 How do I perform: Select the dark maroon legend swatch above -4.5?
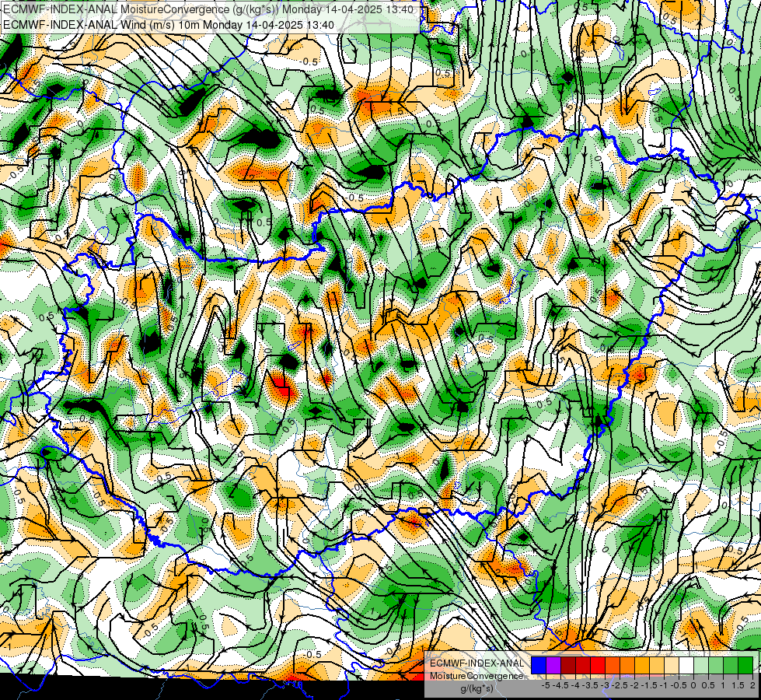(x=568, y=666)
